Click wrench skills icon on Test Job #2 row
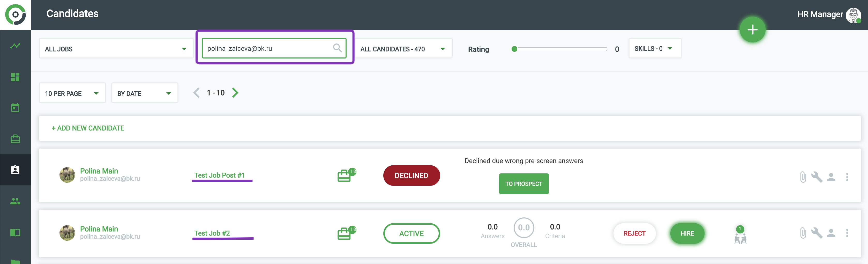This screenshot has height=264, width=868. (x=817, y=233)
